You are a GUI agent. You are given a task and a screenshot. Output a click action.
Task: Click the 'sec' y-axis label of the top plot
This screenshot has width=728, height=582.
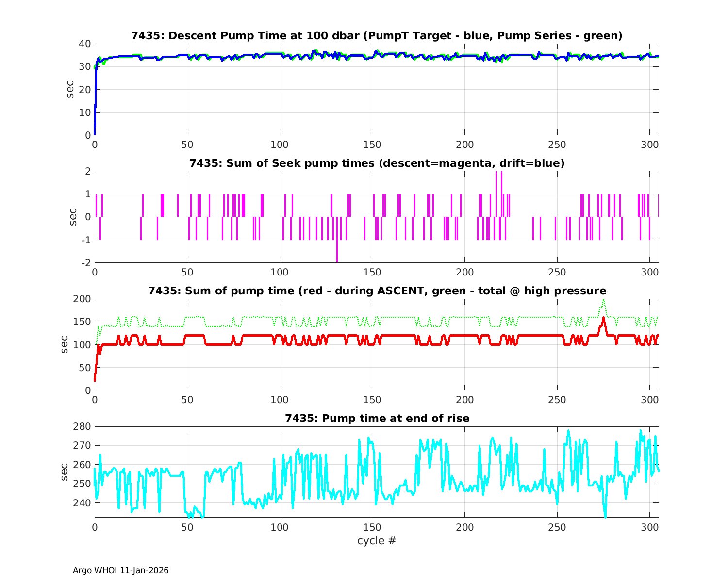(x=70, y=89)
